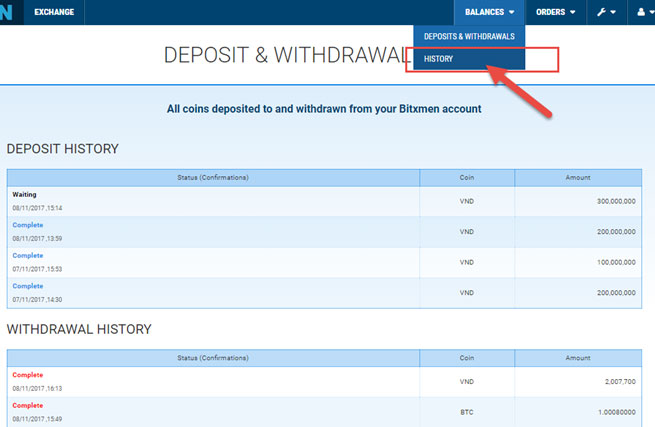Go to the EXCHANGE page
655x427 pixels.
point(54,12)
